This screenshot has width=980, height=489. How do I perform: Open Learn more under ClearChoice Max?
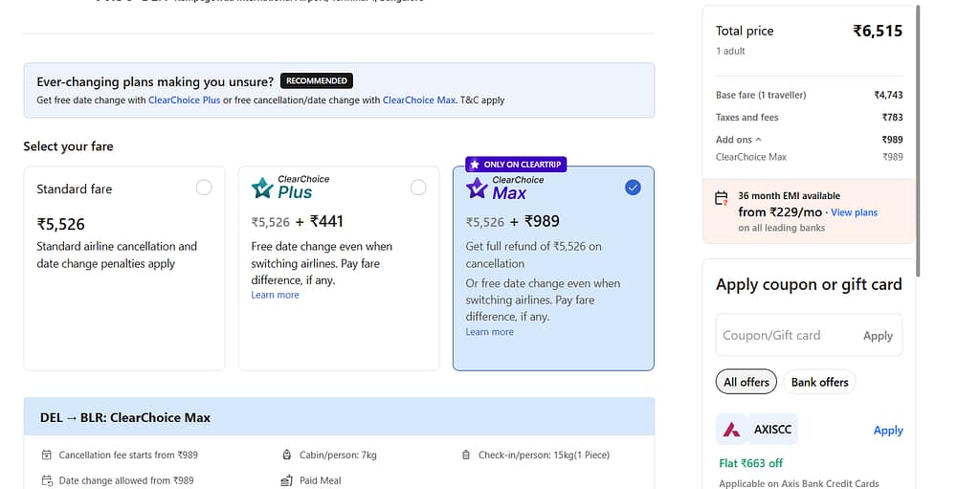click(x=489, y=331)
